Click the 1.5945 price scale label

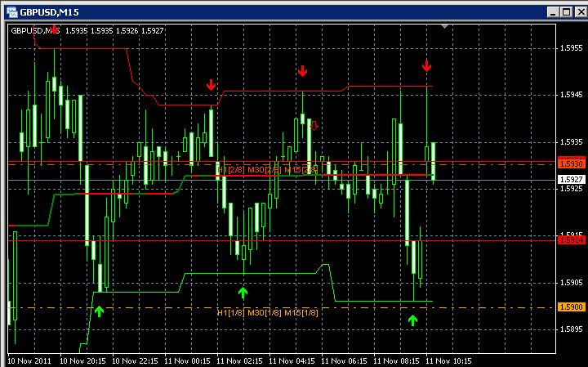pyautogui.click(x=572, y=95)
